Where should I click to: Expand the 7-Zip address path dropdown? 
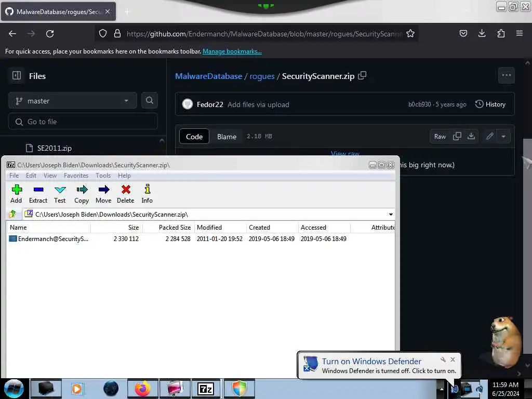click(391, 215)
